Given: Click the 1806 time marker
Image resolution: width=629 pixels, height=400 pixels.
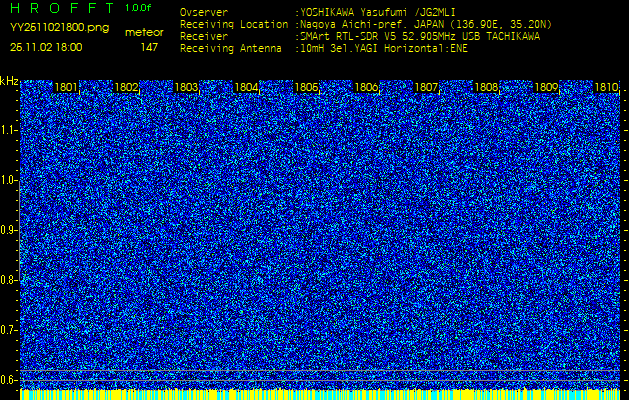Looking at the screenshot, I should pyautogui.click(x=366, y=87).
